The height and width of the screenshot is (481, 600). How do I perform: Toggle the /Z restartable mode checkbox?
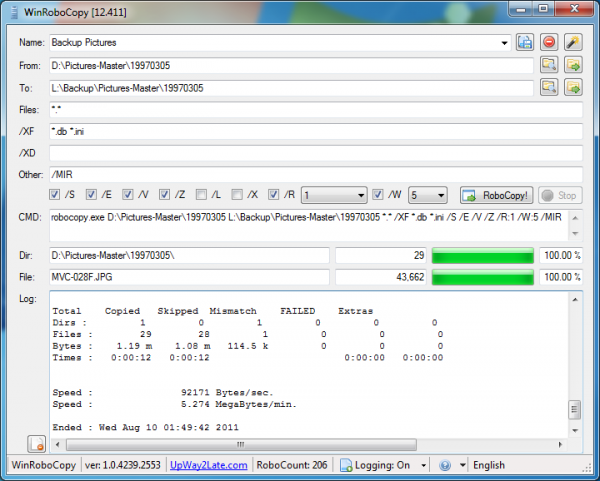(164, 195)
